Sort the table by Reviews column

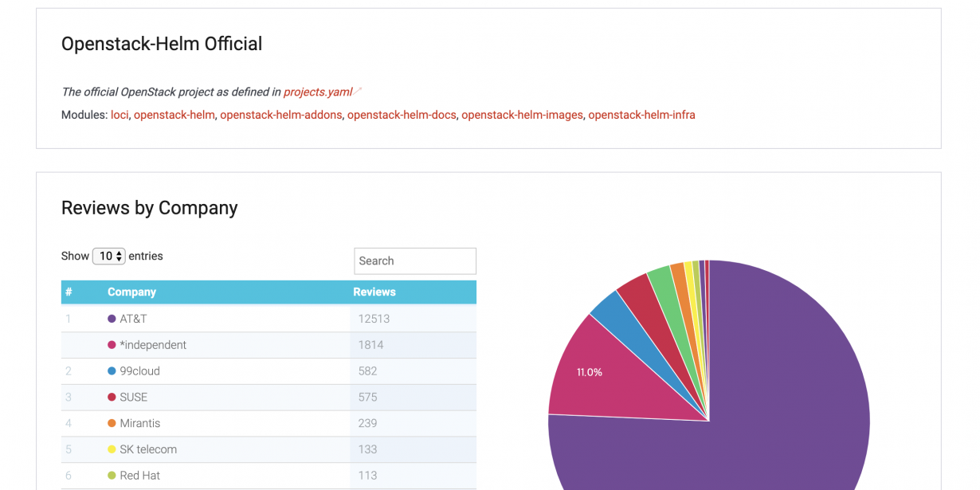pos(374,292)
